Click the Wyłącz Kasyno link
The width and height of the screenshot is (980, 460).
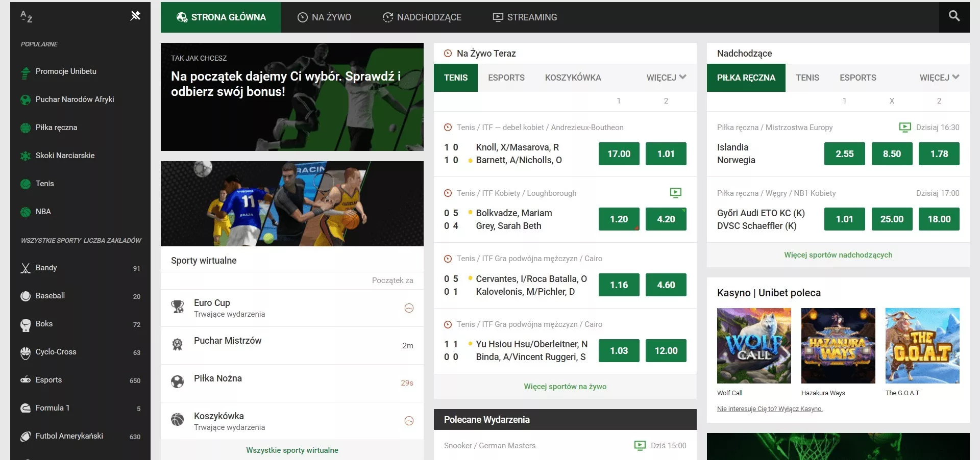click(x=770, y=409)
